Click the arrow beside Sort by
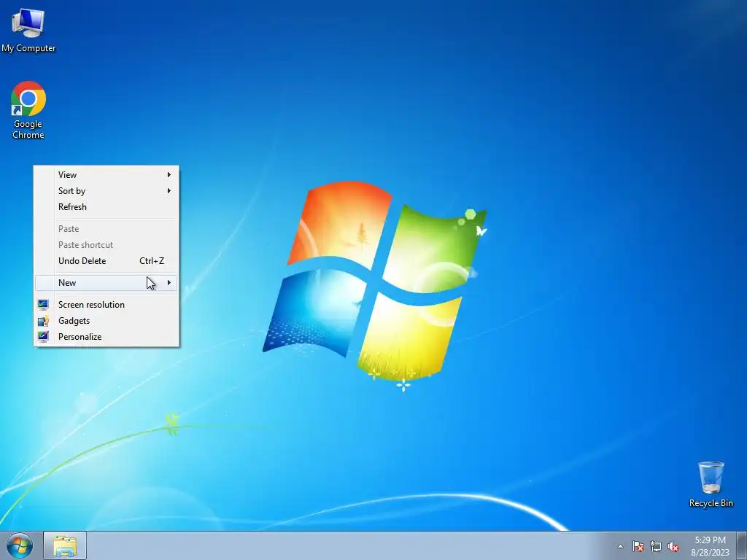 tap(169, 191)
